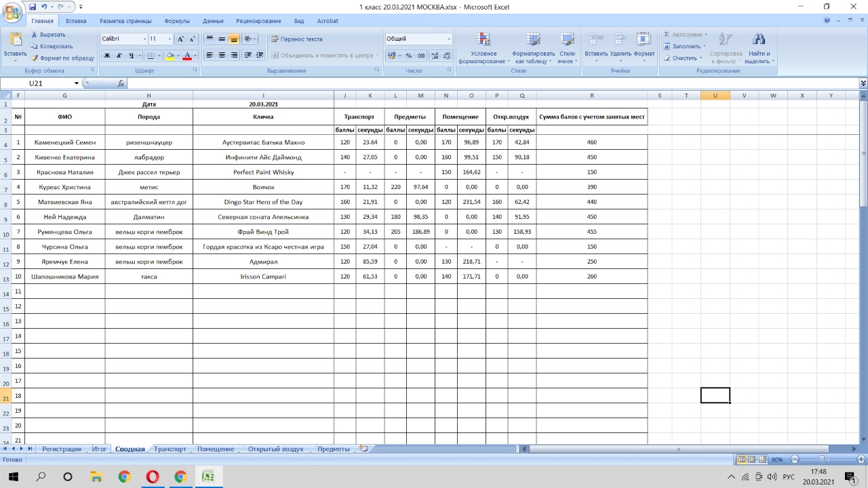
Task: Open the number format dropdown (Общий)
Action: pos(449,39)
